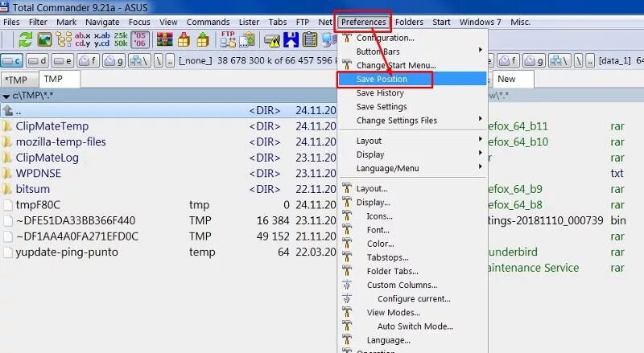
Task: Expand the Language/Menu submenu
Action: tap(412, 168)
